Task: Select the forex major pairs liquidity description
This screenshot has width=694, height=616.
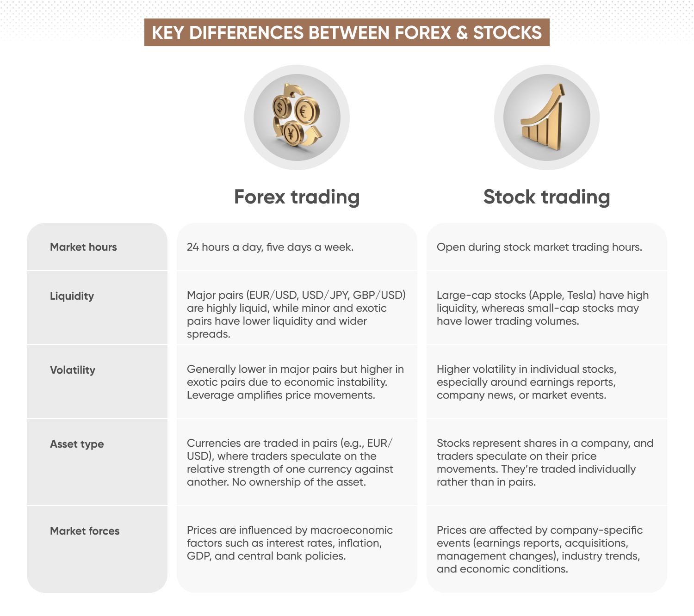Action: (x=296, y=314)
